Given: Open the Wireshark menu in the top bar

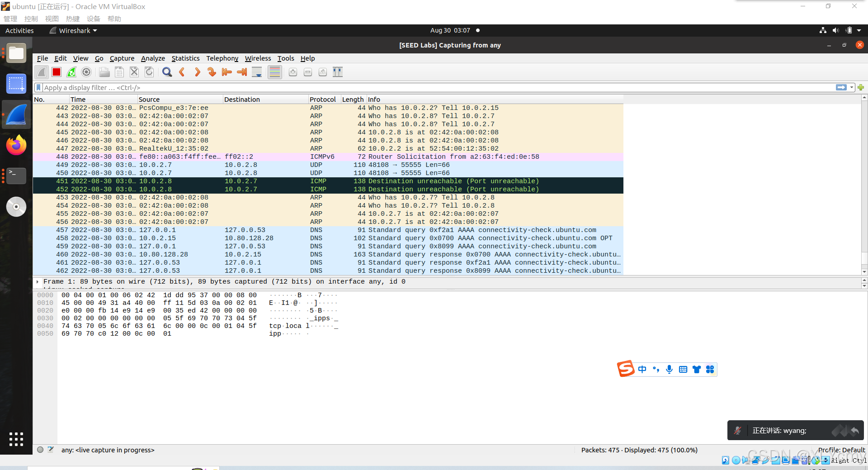Looking at the screenshot, I should (72, 30).
